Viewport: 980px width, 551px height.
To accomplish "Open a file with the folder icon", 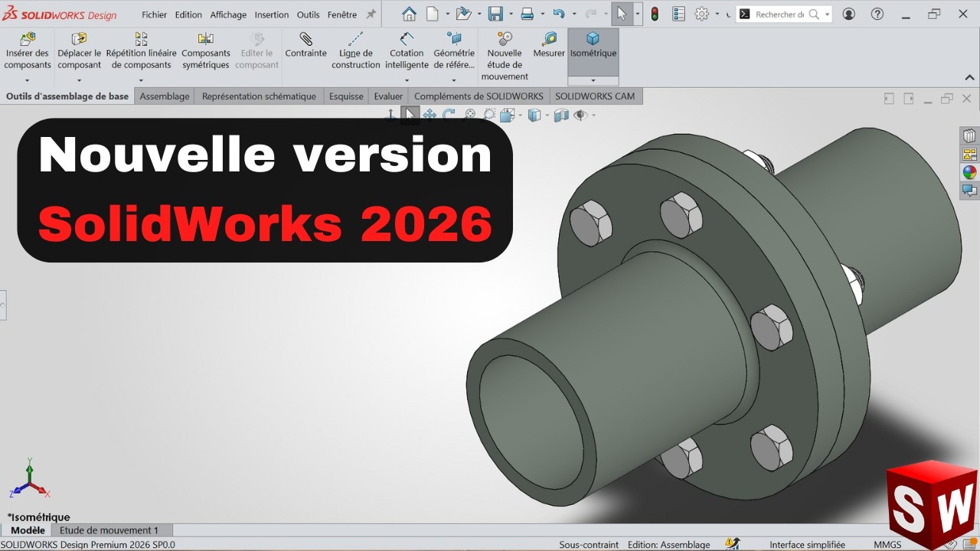I will [x=462, y=14].
